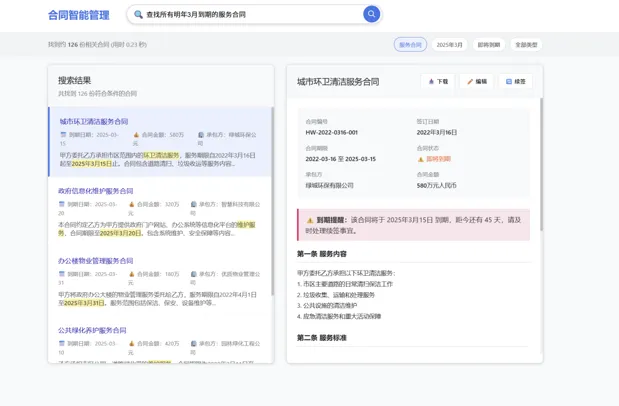Click contractor icon beside 园林绿化工程公司
Image resolution: width=619 pixels, height=406 pixels.
[x=193, y=343]
